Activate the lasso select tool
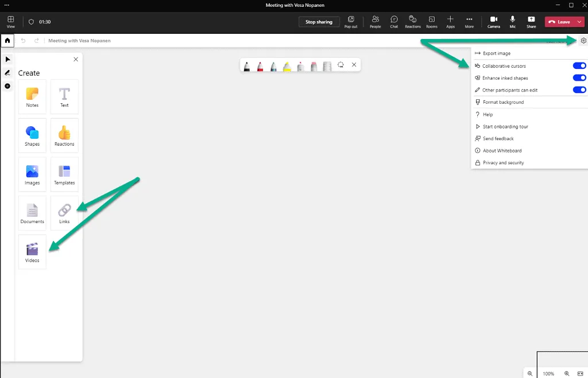The width and height of the screenshot is (588, 378). [341, 65]
